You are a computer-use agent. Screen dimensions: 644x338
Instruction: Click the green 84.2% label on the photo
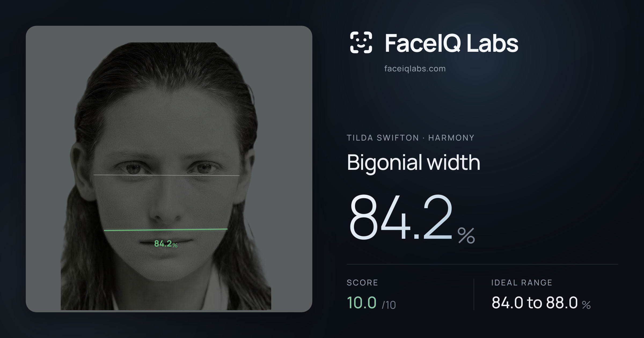pos(166,244)
